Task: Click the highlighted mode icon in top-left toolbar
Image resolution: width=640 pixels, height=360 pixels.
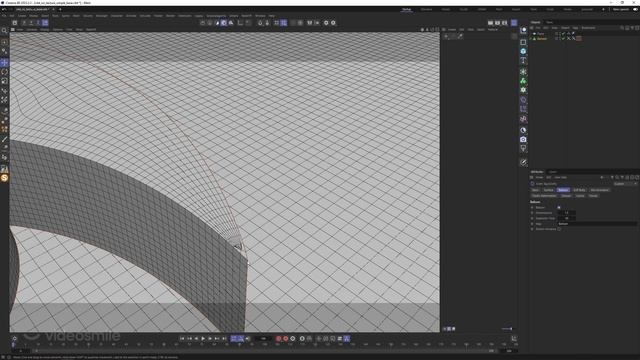Action: [x=45, y=23]
